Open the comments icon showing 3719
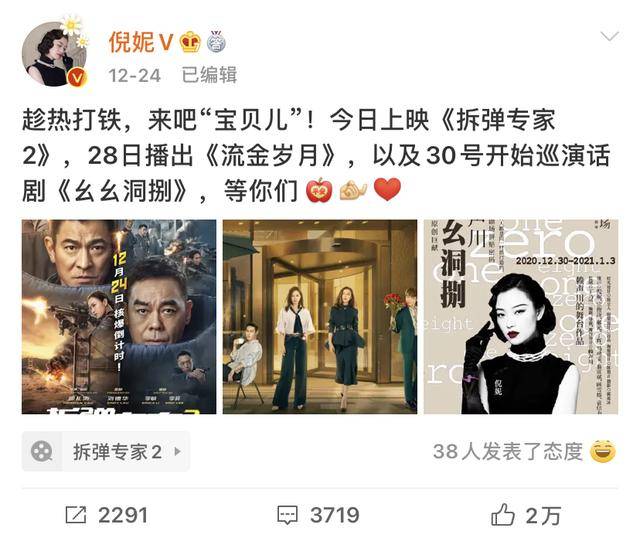 tap(288, 515)
